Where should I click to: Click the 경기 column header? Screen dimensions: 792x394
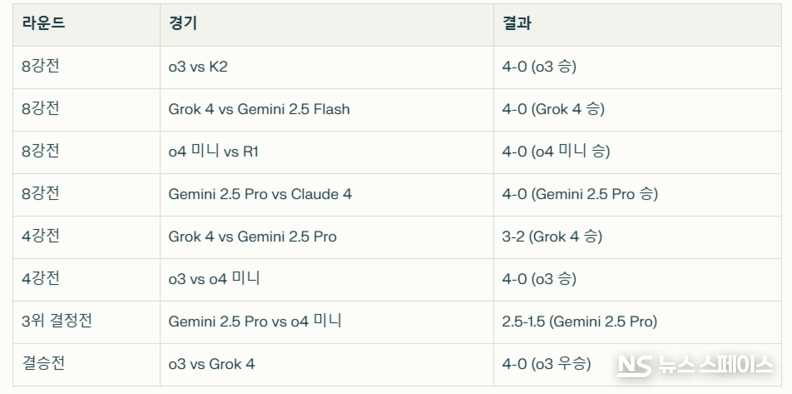(327, 25)
